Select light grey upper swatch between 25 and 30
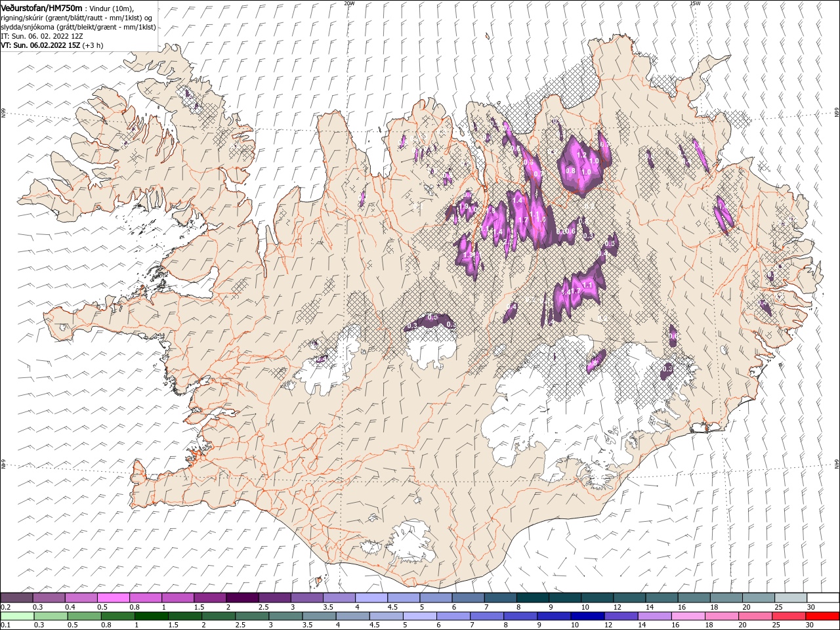The width and height of the screenshot is (840, 630). click(791, 598)
